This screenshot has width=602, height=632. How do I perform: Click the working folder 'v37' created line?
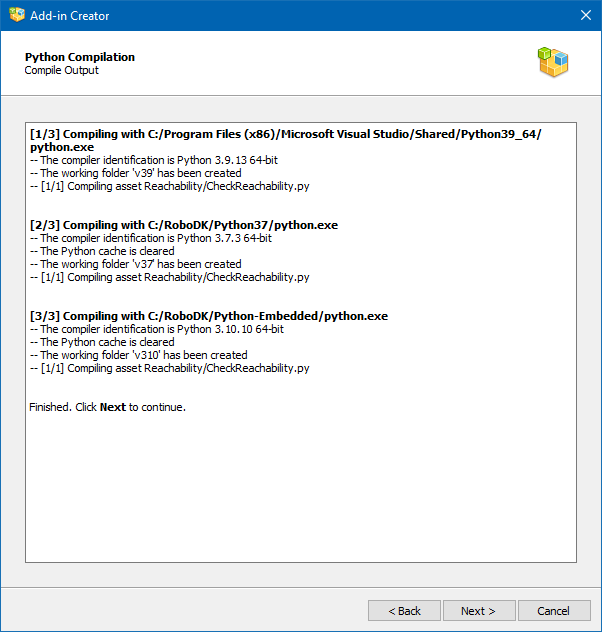point(135,264)
